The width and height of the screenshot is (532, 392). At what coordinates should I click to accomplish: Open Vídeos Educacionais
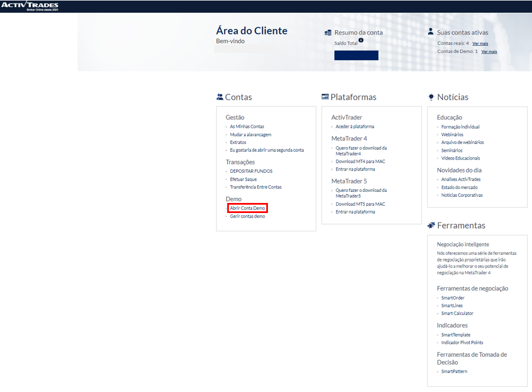pos(461,158)
